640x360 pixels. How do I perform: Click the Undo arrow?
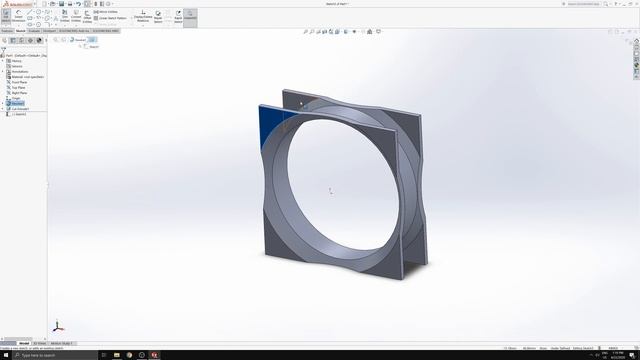pos(78,4)
